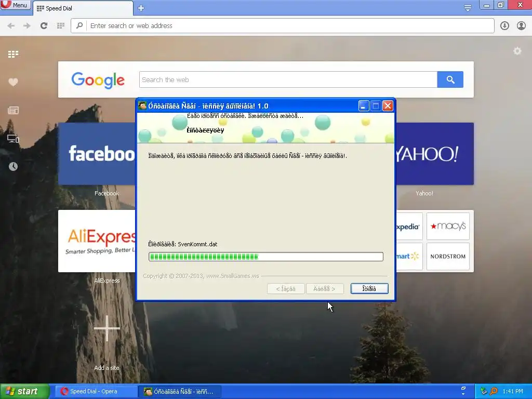532x399 pixels.
Task: Open the Windows start button
Action: pos(24,392)
